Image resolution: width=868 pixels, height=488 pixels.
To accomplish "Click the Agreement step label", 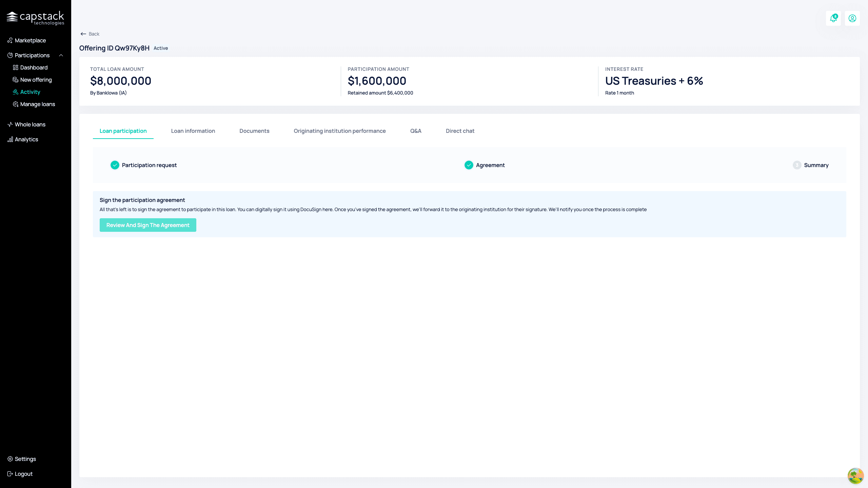I will coord(490,165).
